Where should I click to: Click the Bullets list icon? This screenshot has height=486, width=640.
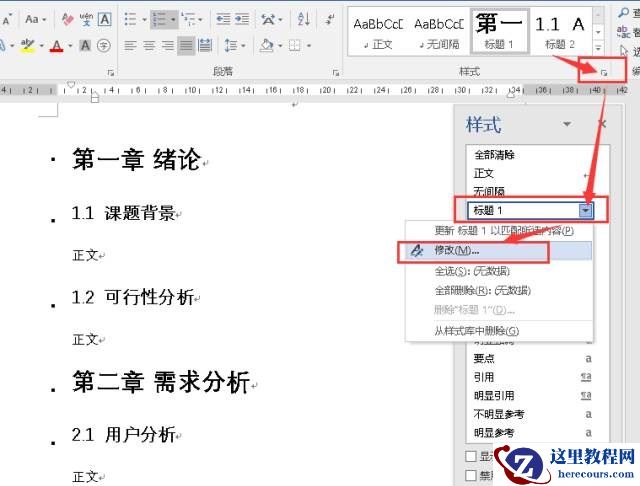[130, 19]
